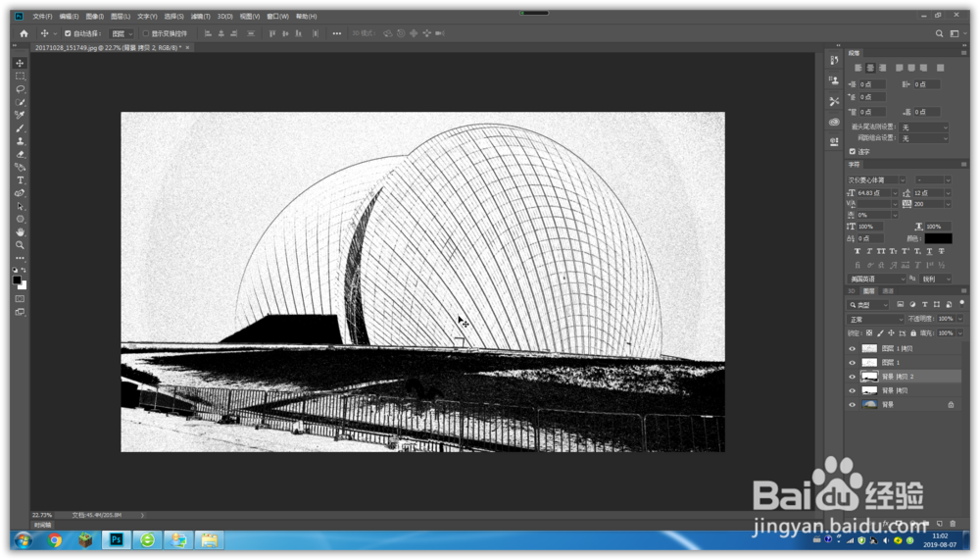Click the zoom percentage 22.73% field

coord(42,516)
